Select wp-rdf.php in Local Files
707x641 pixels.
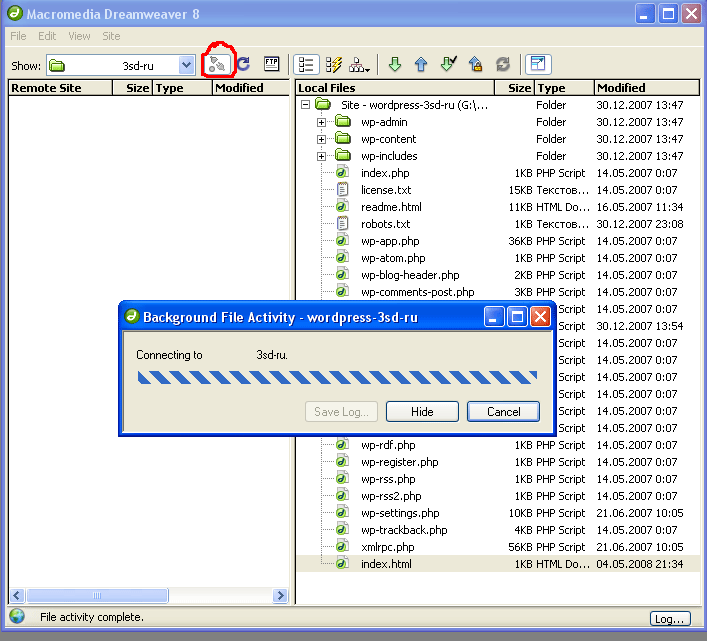pyautogui.click(x=388, y=444)
